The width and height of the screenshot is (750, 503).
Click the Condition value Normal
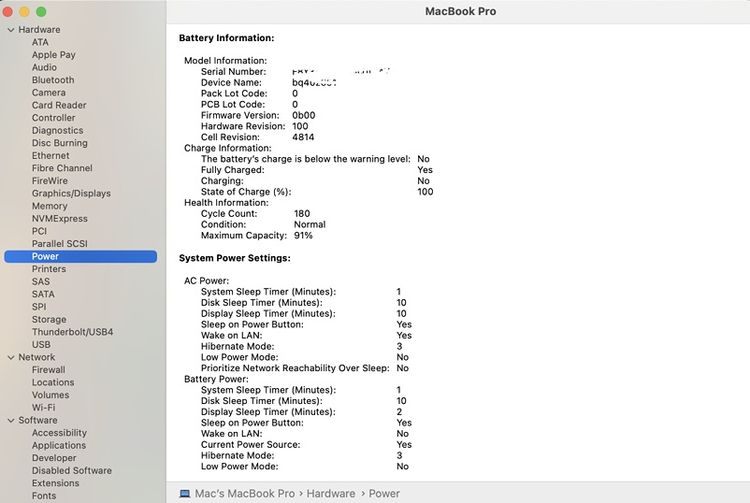coord(309,225)
